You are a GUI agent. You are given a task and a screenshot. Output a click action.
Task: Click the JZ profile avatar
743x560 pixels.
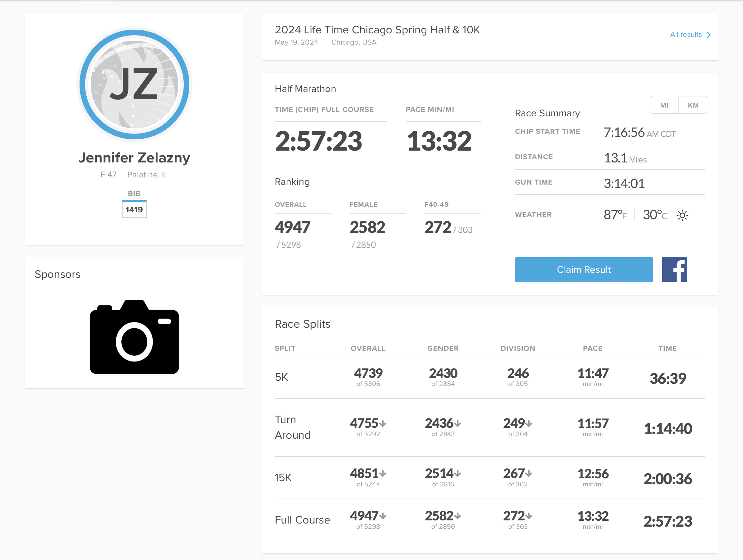(x=134, y=84)
